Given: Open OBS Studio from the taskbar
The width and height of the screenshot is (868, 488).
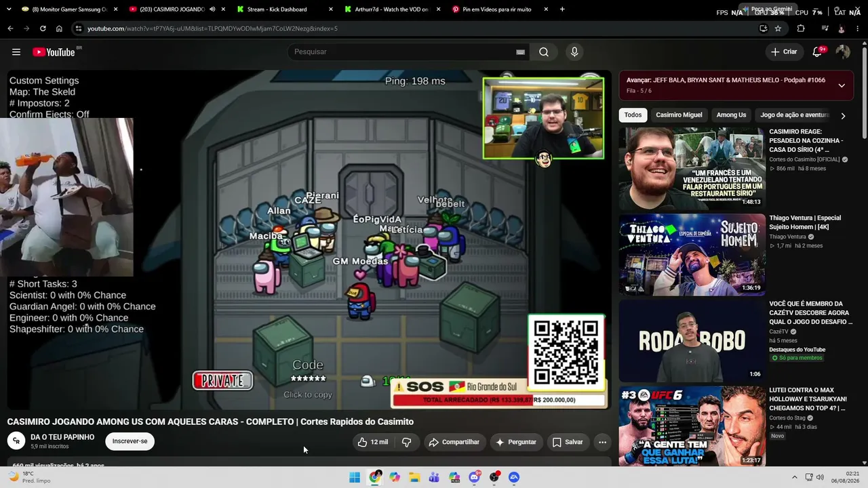Looking at the screenshot, I should point(494,477).
